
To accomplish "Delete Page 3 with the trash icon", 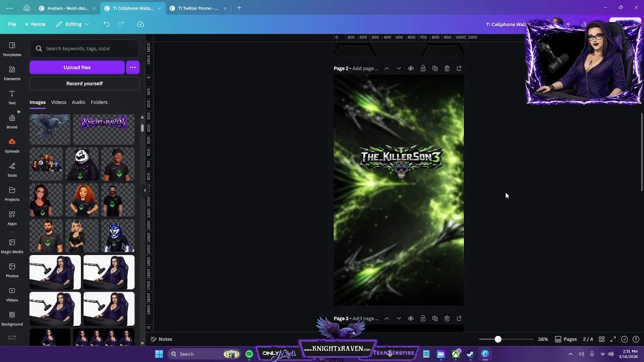I will (447, 318).
